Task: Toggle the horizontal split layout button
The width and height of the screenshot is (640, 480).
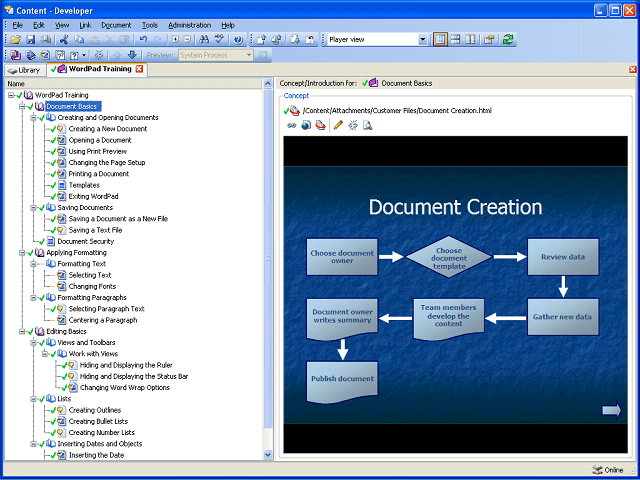Action: (456, 39)
